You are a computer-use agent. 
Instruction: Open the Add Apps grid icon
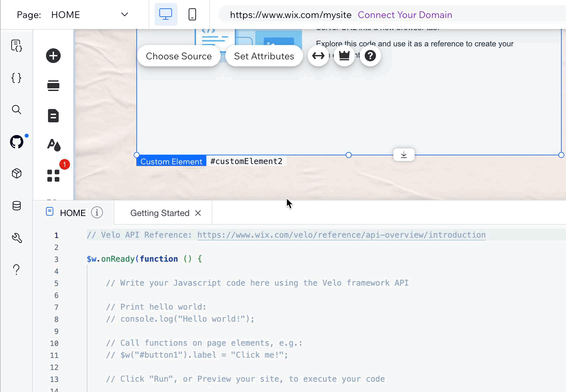(53, 175)
